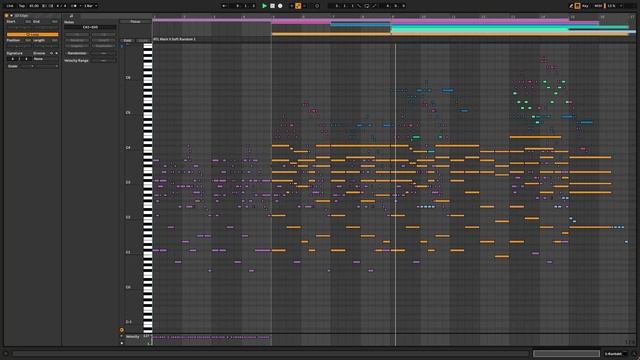Click the Session Record circle button
Viewport: 640px width, 360px height.
click(317, 6)
